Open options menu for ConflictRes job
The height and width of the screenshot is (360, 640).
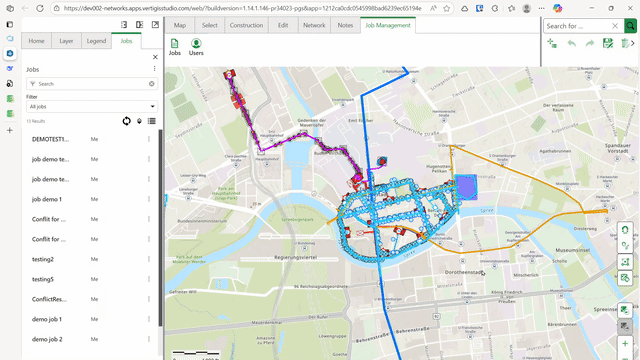pos(149,299)
